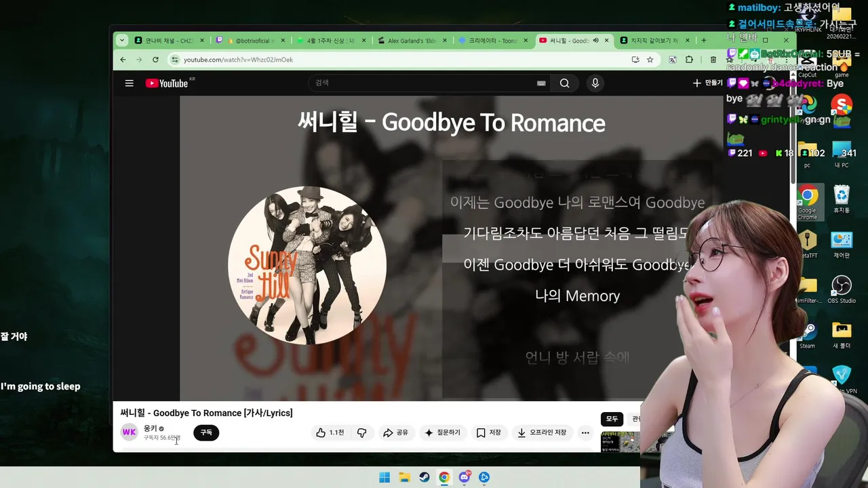The width and height of the screenshot is (868, 488).
Task: Open the WK channel avatar
Action: (x=129, y=432)
